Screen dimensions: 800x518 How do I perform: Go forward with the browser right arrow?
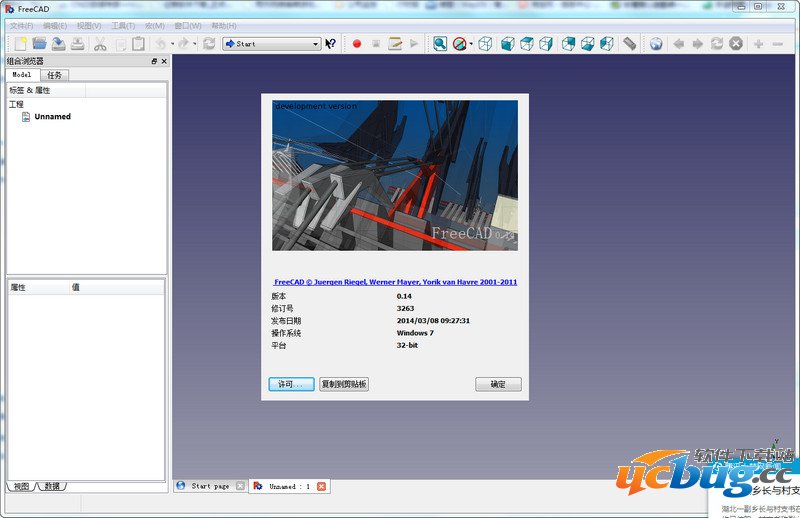click(x=697, y=44)
